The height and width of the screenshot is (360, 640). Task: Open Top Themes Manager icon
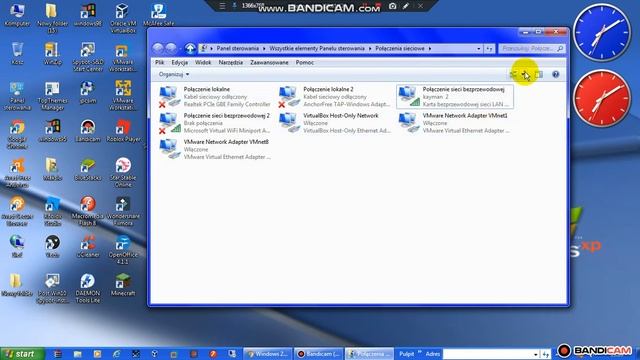(x=52, y=96)
